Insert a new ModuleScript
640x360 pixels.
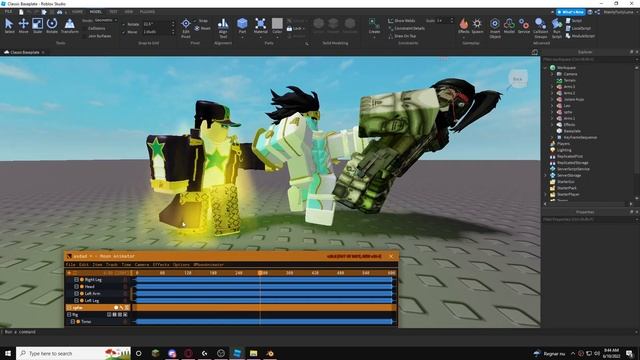pos(580,36)
